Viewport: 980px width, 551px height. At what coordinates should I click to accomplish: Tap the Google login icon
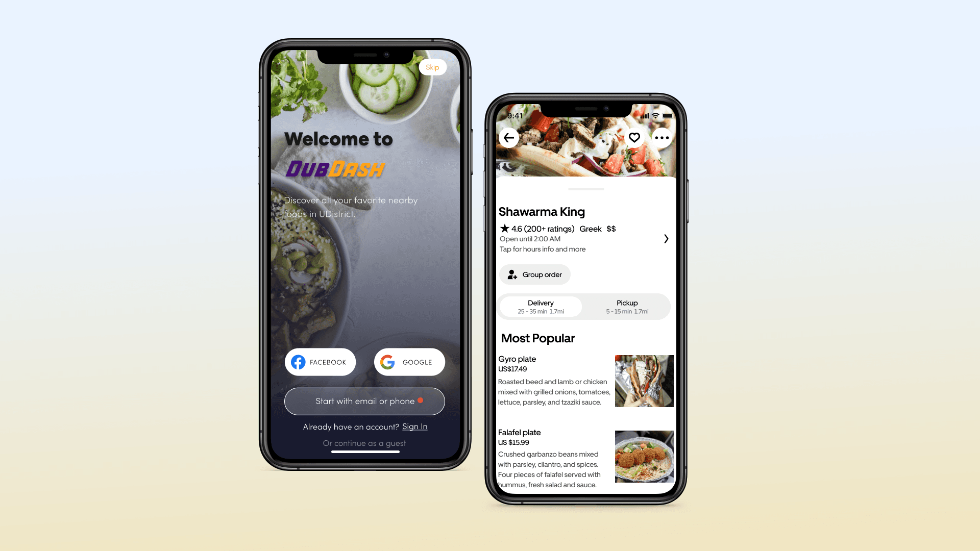pyautogui.click(x=388, y=361)
